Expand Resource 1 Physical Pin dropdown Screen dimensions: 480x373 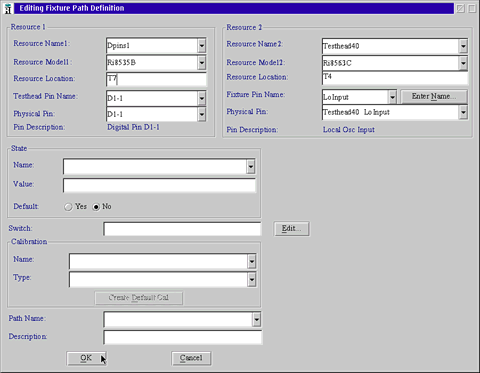click(201, 114)
